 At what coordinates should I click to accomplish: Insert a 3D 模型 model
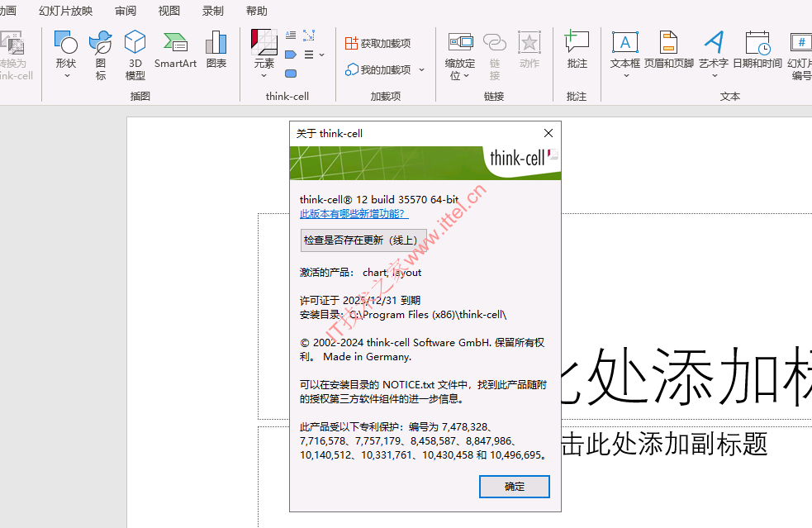pos(135,55)
